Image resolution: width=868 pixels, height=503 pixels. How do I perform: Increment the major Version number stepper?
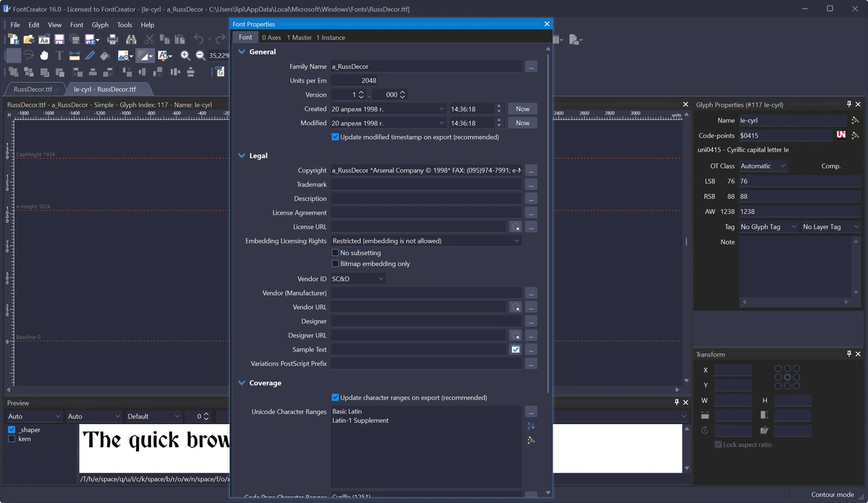(x=361, y=93)
